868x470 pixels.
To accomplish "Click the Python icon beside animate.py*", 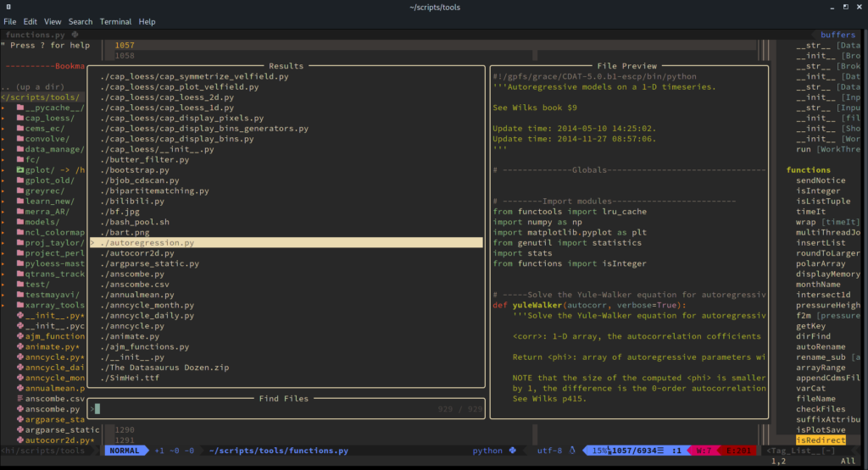I will tap(20, 346).
